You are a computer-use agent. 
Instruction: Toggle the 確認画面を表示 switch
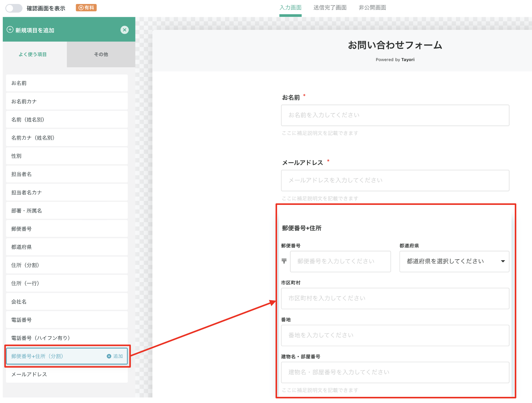14,8
